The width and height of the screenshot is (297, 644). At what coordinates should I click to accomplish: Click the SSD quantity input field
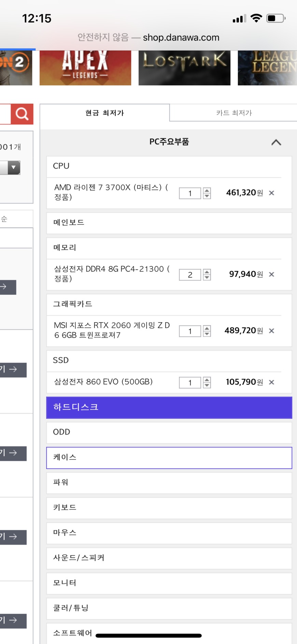(190, 383)
